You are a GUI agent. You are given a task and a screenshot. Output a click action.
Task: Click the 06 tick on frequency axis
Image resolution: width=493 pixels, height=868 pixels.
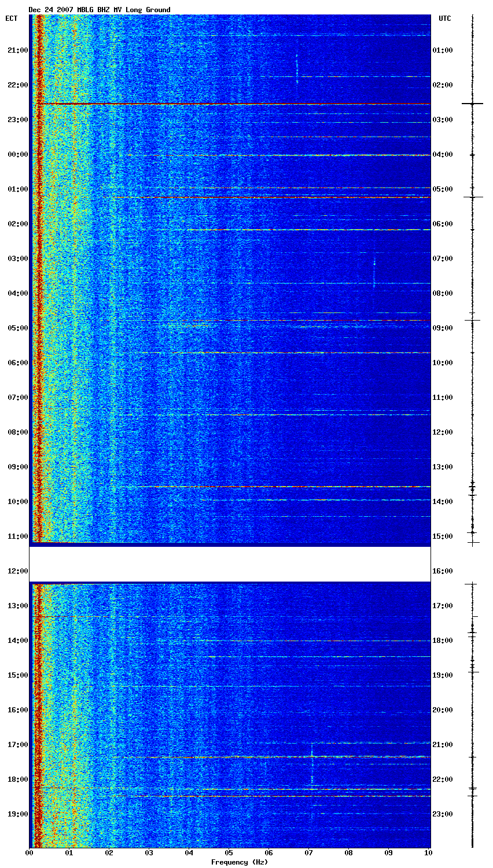268,853
